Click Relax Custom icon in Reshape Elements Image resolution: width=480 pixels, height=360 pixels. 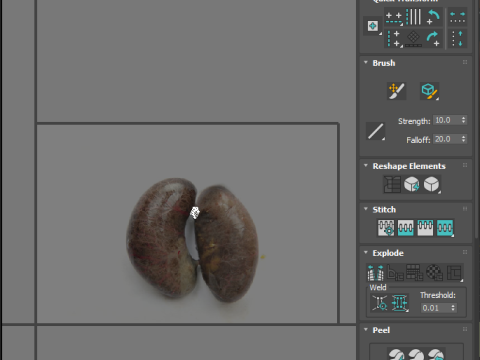pos(432,184)
